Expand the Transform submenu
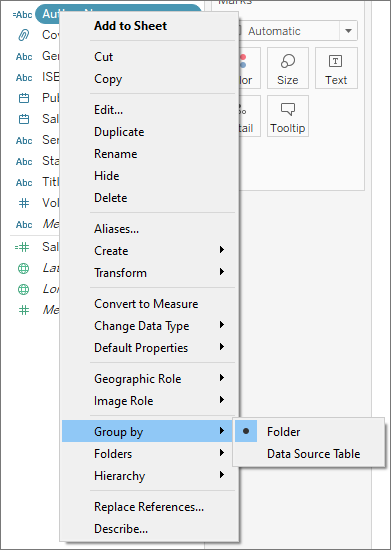 point(148,273)
